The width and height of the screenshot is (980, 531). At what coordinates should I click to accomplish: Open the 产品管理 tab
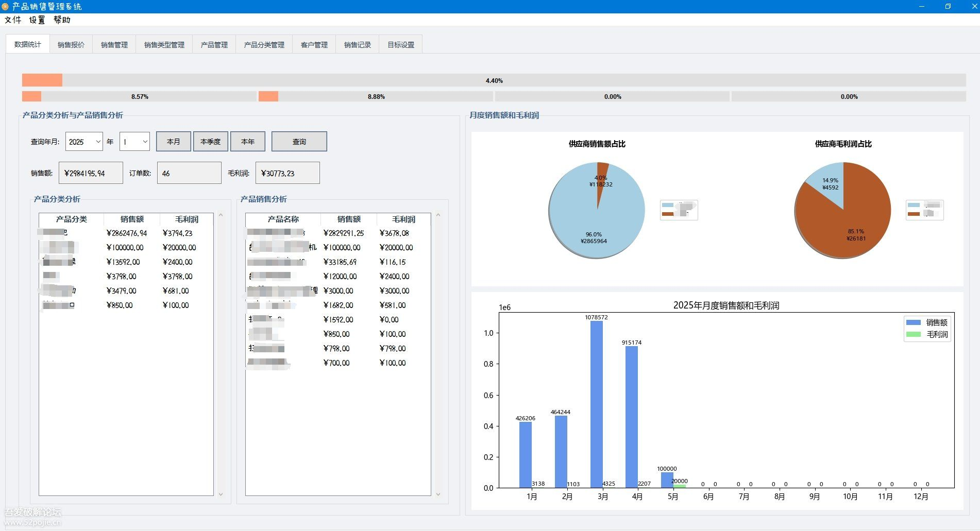pyautogui.click(x=214, y=45)
